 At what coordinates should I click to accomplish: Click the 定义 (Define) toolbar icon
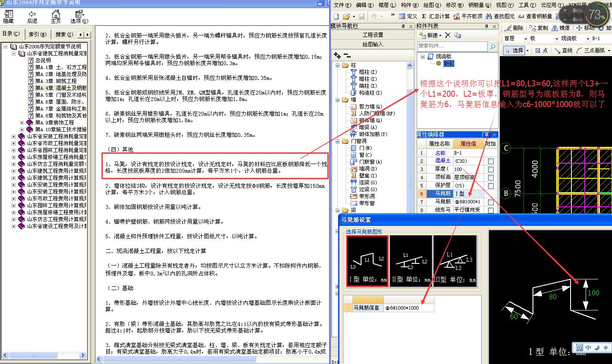(x=408, y=16)
